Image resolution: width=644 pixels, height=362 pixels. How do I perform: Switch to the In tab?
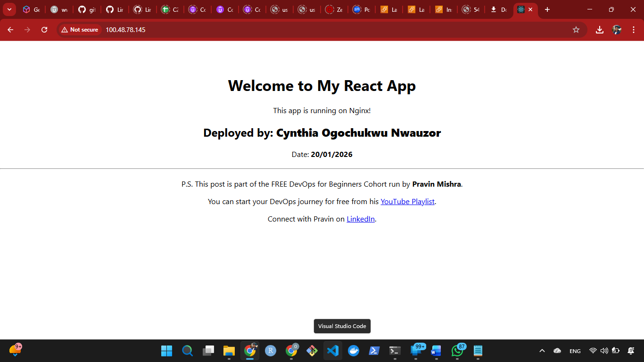pos(444,9)
